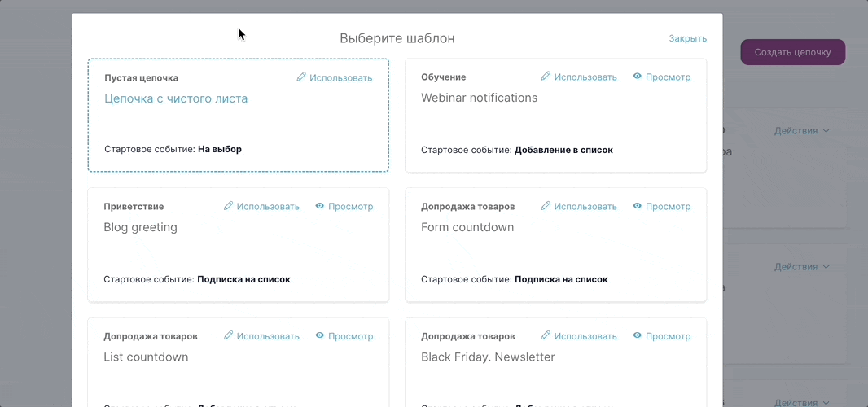Screen dimensions: 868x407
Task: Open Просмотр for Webinar notifications
Action: point(669,77)
